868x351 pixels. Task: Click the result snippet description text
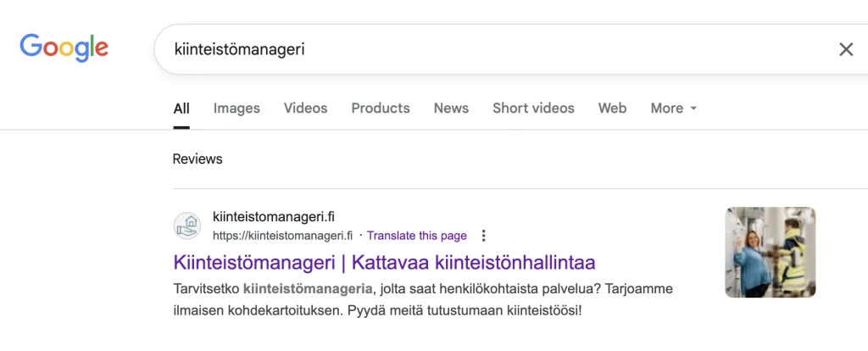coord(422,299)
